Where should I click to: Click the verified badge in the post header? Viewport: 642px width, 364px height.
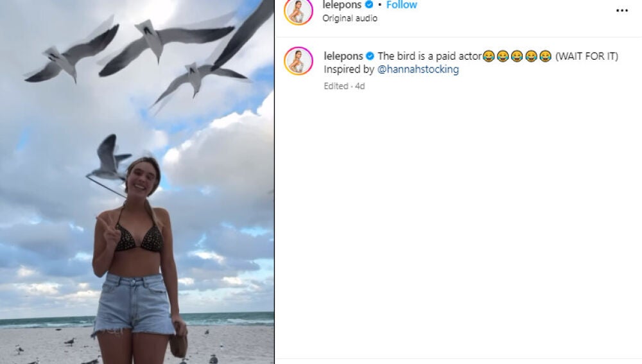tap(369, 5)
